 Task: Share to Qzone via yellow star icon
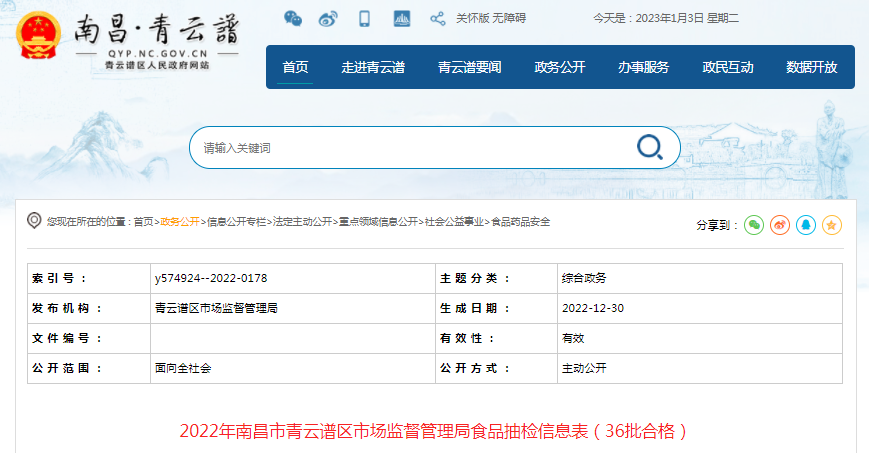(x=832, y=225)
